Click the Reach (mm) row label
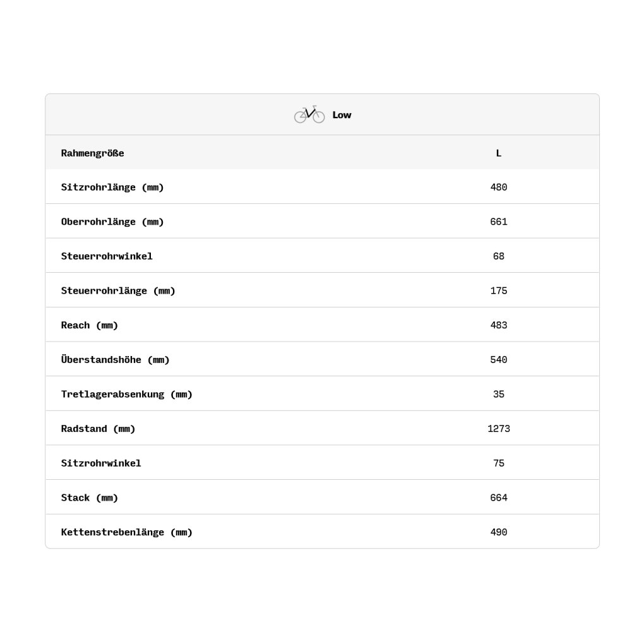The width and height of the screenshot is (644, 644). [90, 325]
